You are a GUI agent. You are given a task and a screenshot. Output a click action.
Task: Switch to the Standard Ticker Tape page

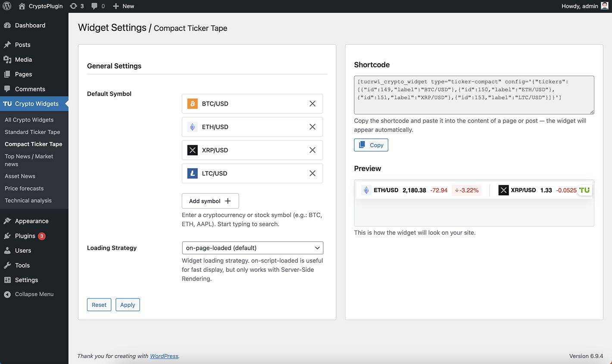pos(33,132)
